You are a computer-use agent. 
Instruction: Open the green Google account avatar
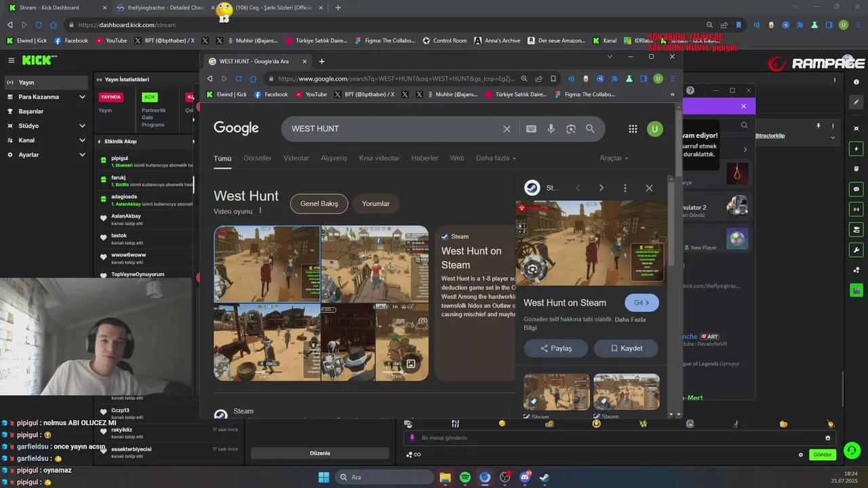click(654, 129)
